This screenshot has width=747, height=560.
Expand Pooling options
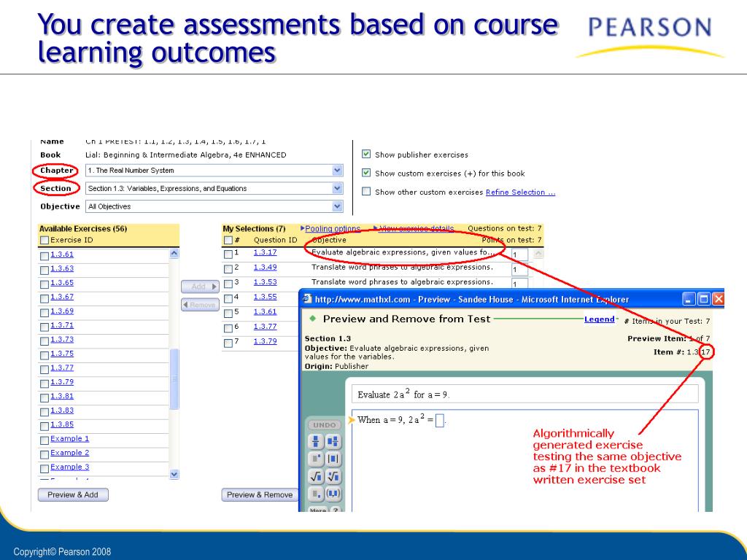333,228
